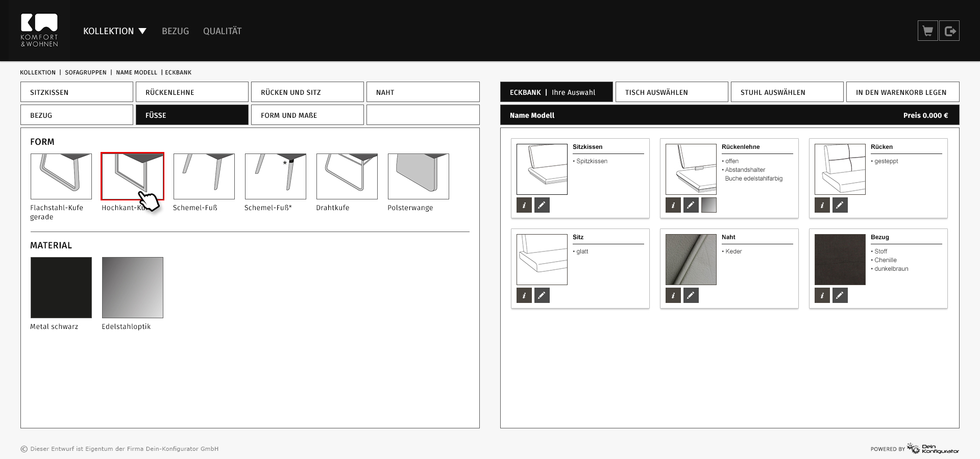The image size is (980, 459).
Task: Select the Drahtkufe foot form thumbnail
Action: 347,176
